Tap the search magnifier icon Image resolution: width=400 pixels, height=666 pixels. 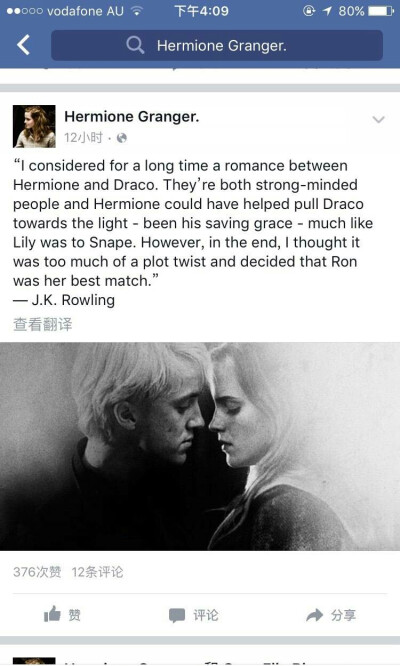pos(135,45)
